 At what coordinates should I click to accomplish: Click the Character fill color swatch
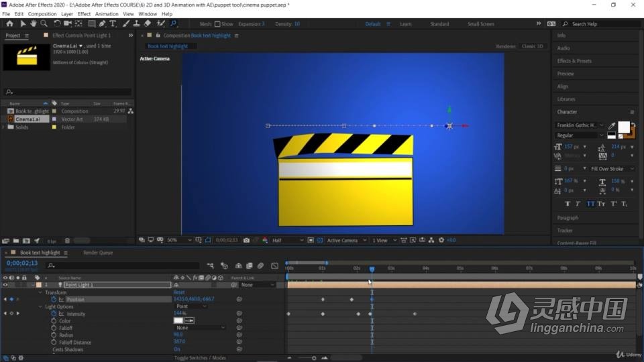click(624, 127)
